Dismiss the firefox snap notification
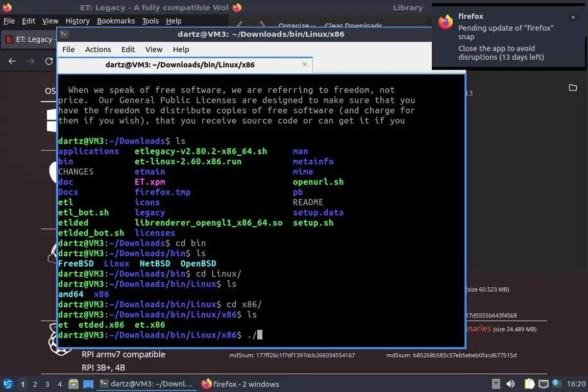The height and width of the screenshot is (392, 588). (x=573, y=17)
